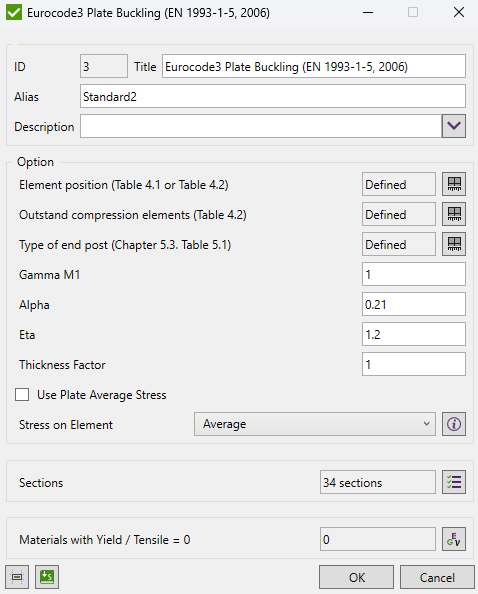478x594 pixels.
Task: Open Outstand compression elements table icon
Action: (x=454, y=214)
